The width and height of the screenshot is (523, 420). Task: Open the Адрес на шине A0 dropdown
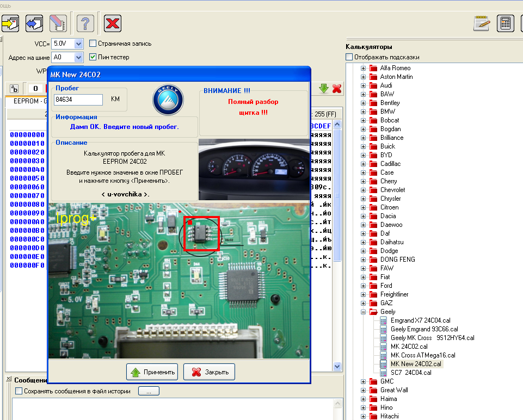click(x=78, y=57)
